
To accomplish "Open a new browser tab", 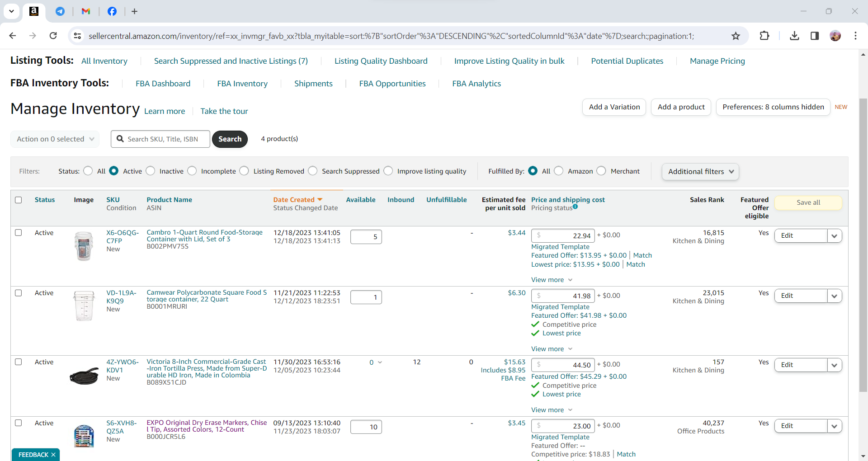I will pyautogui.click(x=134, y=11).
